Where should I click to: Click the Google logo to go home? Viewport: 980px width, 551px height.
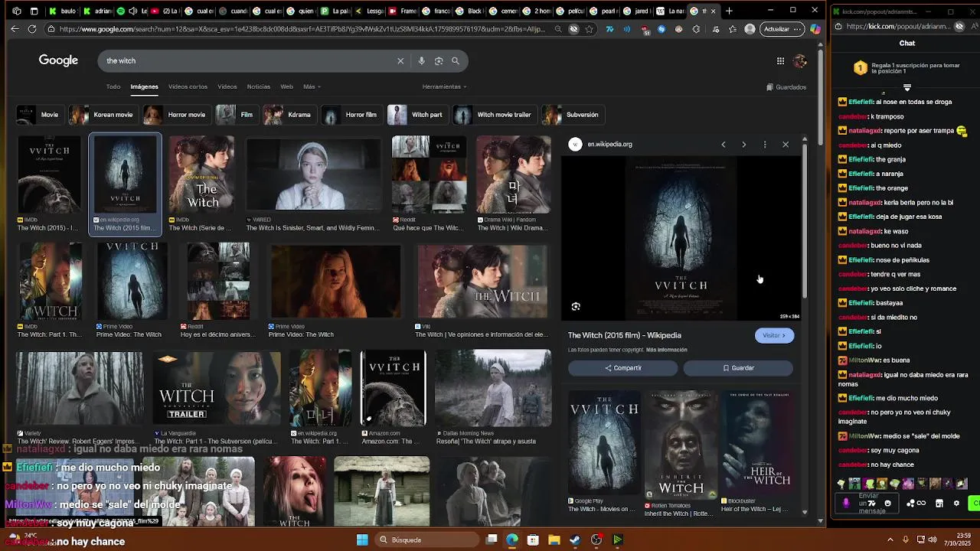pyautogui.click(x=58, y=61)
